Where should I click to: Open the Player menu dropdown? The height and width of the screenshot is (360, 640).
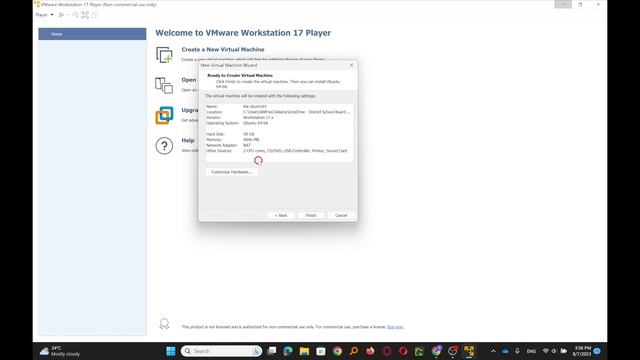pos(44,15)
